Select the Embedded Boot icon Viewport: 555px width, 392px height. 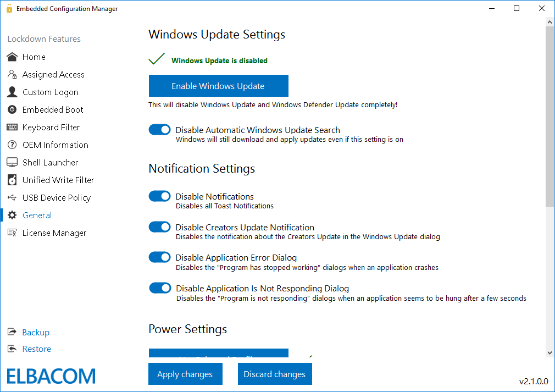pyautogui.click(x=12, y=109)
